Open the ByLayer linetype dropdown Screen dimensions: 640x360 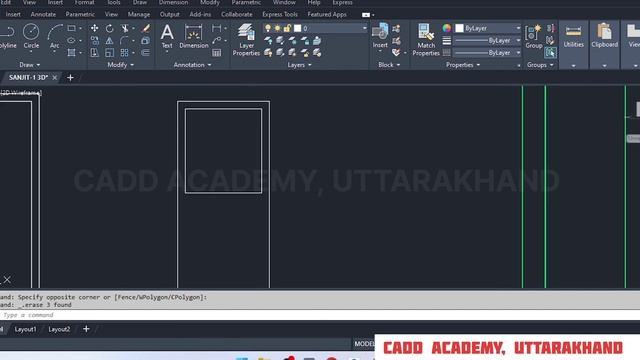[x=518, y=53]
